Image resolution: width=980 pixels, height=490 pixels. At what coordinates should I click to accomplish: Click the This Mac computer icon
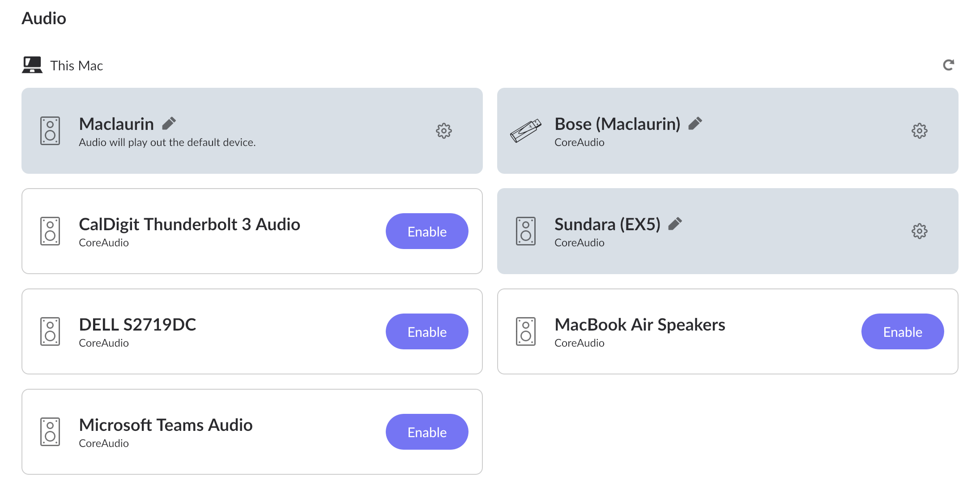click(x=32, y=65)
